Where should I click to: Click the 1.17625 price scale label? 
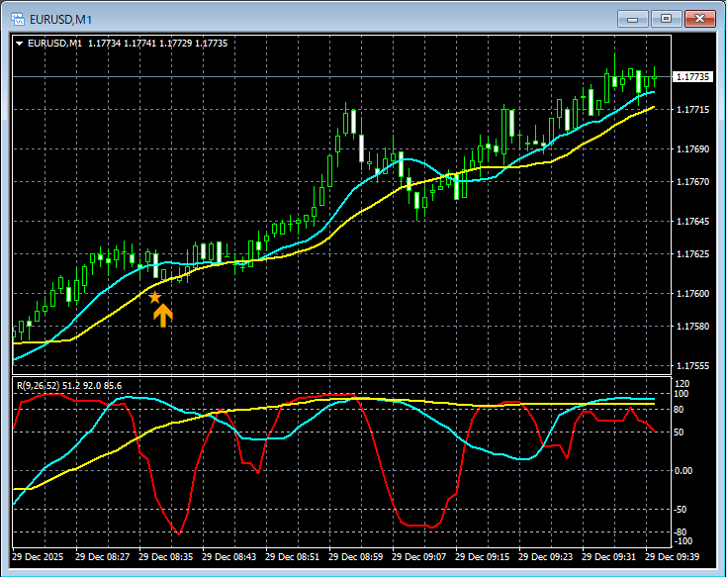tap(692, 254)
